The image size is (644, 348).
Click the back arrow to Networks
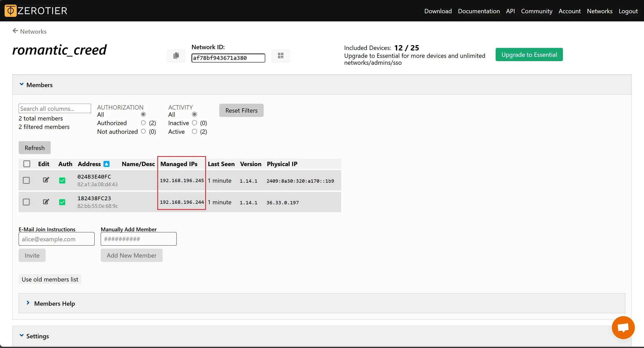(15, 31)
